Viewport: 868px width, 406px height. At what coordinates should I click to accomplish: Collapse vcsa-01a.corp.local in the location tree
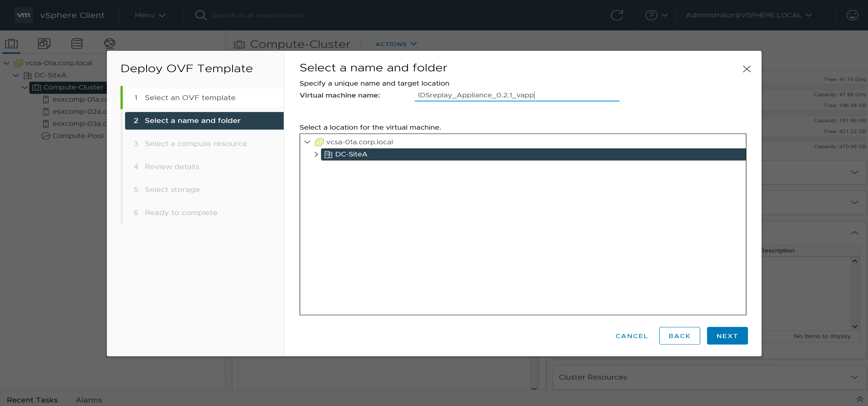click(x=307, y=142)
